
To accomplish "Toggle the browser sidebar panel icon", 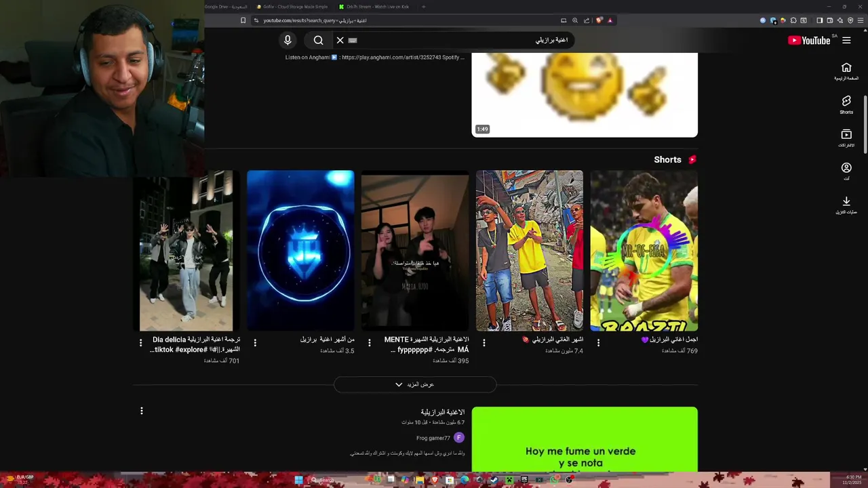I will point(819,20).
